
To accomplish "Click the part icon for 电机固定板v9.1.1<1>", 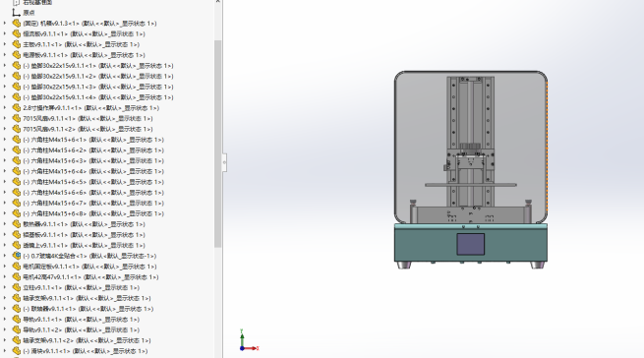I will tap(17, 267).
